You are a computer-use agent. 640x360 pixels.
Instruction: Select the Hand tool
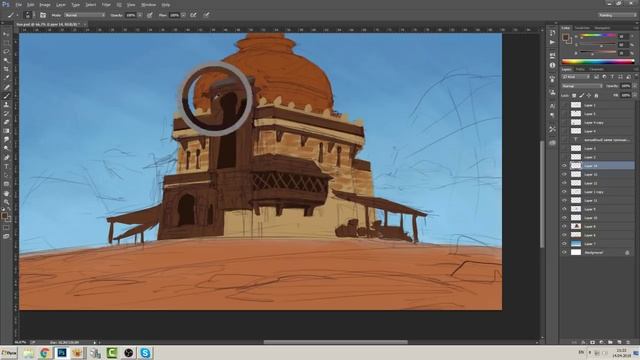click(x=6, y=193)
